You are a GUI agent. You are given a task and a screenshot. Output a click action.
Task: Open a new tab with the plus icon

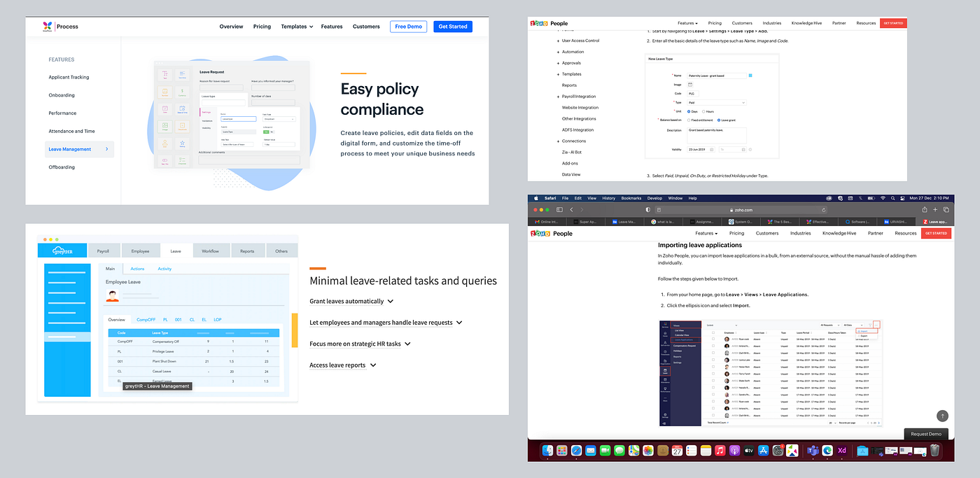tap(935, 209)
